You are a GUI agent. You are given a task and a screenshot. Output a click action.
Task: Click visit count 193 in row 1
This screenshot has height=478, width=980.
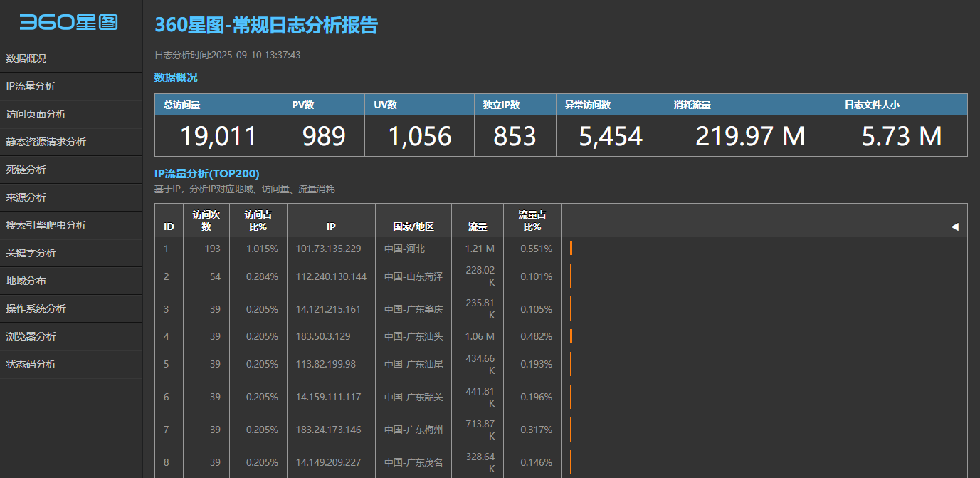pos(212,249)
